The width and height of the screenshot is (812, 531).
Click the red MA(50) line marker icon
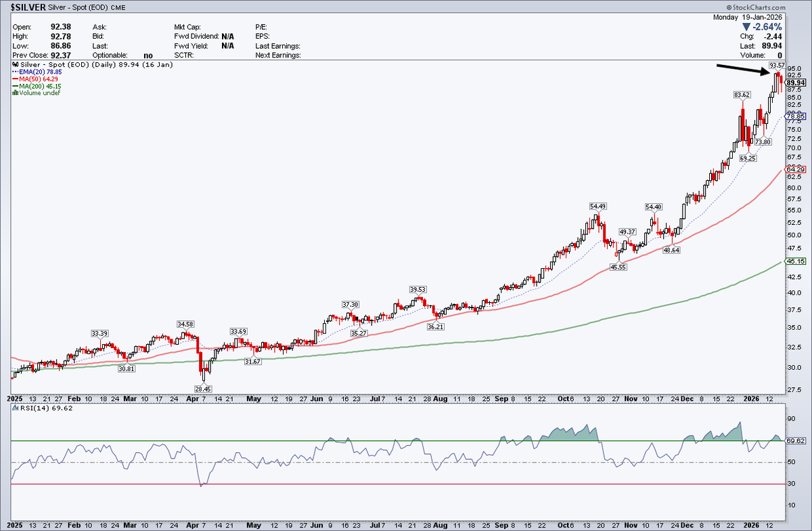15,79
